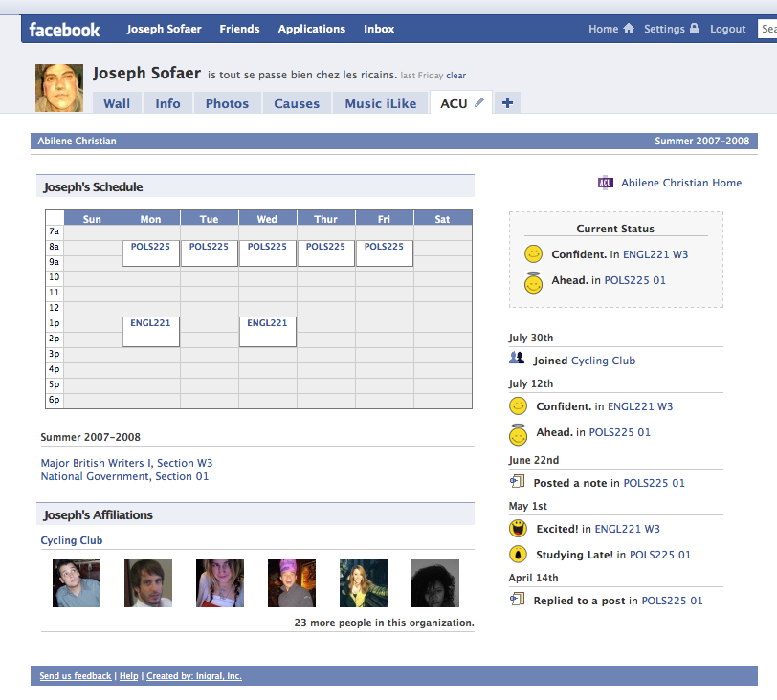Click Send us feedback in footer
Screen dimensions: 777x700
[x=76, y=676]
